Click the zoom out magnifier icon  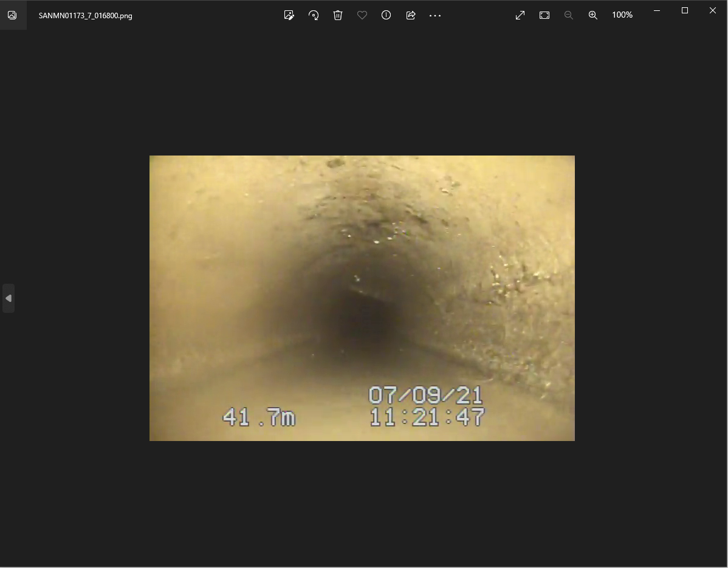point(569,15)
